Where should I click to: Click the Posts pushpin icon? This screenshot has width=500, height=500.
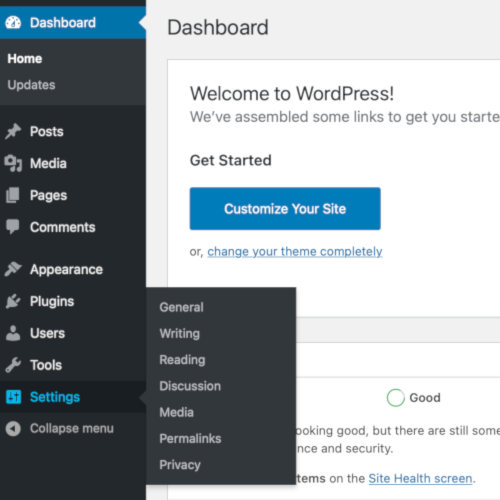(13, 131)
